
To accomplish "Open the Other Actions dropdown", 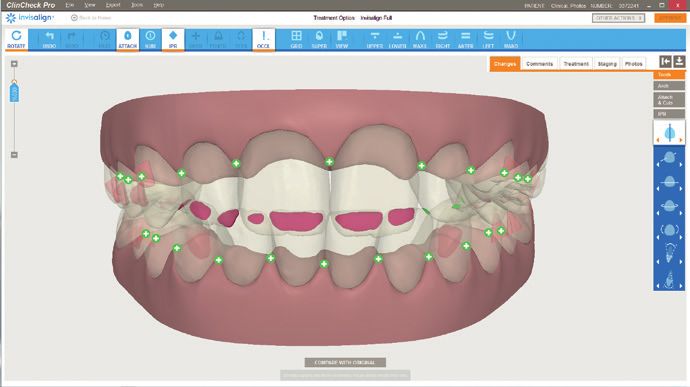I will point(618,18).
